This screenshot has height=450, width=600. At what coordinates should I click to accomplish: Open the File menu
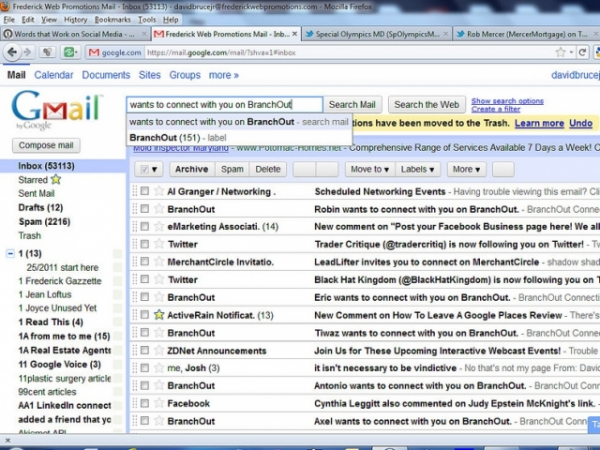click(9, 20)
